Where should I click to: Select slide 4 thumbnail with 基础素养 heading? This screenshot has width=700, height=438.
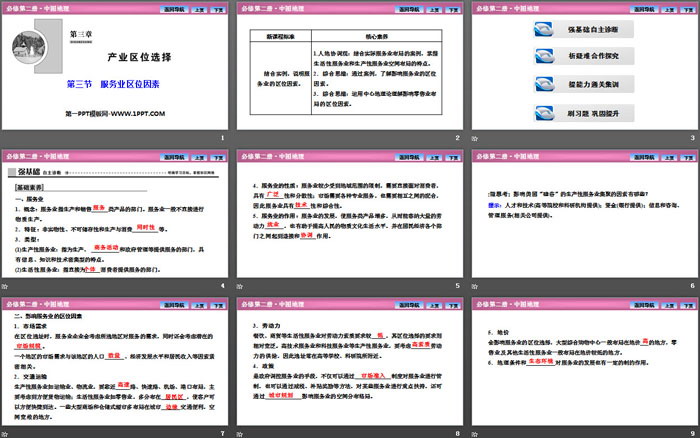[x=115, y=214]
